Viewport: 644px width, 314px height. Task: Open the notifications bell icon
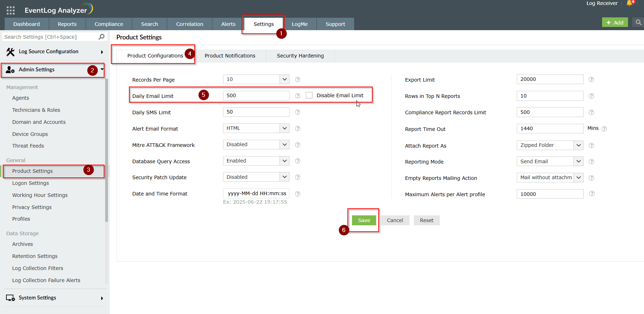pyautogui.click(x=630, y=3)
